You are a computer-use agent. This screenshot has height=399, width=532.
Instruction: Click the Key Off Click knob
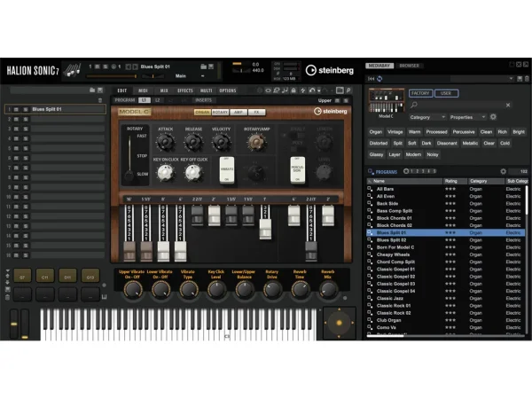[192, 172]
